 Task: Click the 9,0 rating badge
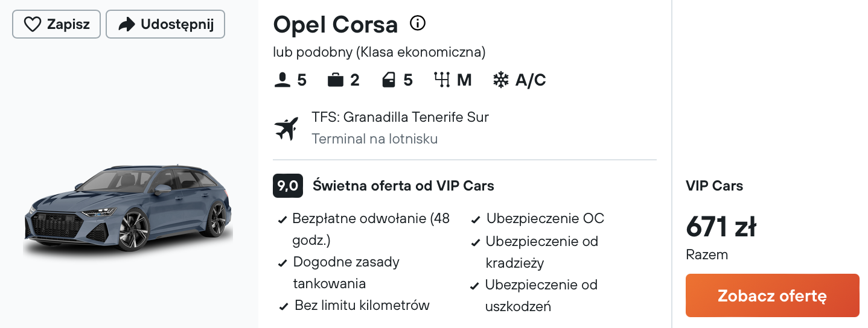(288, 186)
